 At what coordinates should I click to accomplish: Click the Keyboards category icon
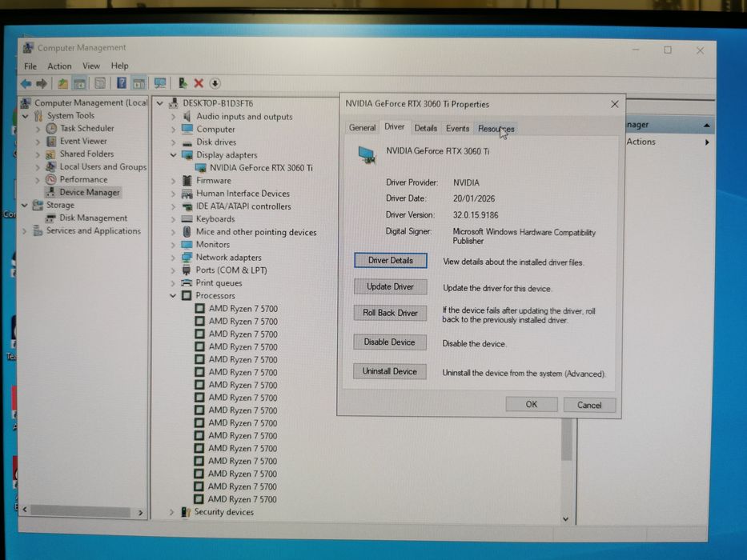click(187, 219)
